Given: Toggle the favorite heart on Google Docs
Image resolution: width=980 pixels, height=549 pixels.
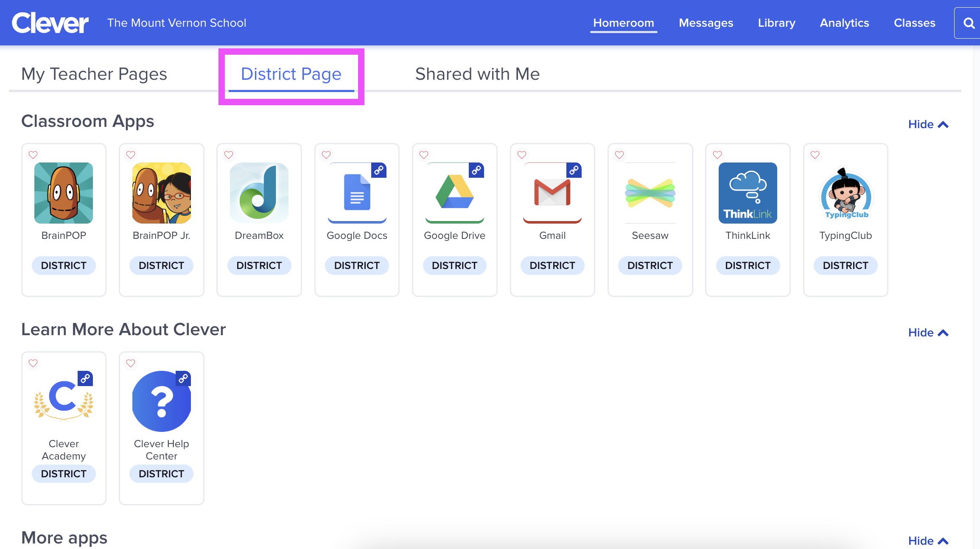Looking at the screenshot, I should click(326, 155).
